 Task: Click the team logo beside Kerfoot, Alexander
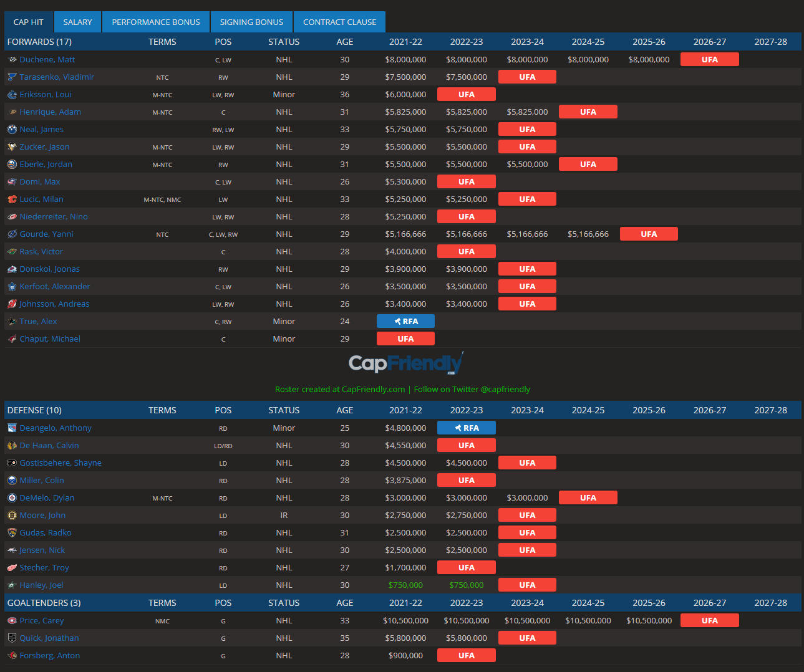click(x=12, y=287)
